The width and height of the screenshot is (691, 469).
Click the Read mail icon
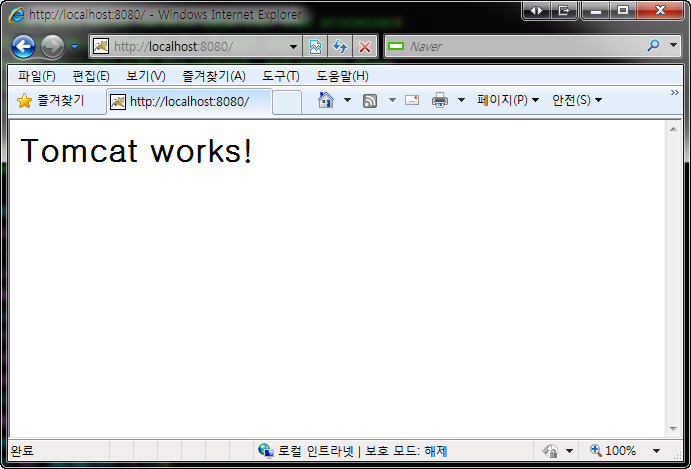coord(412,100)
